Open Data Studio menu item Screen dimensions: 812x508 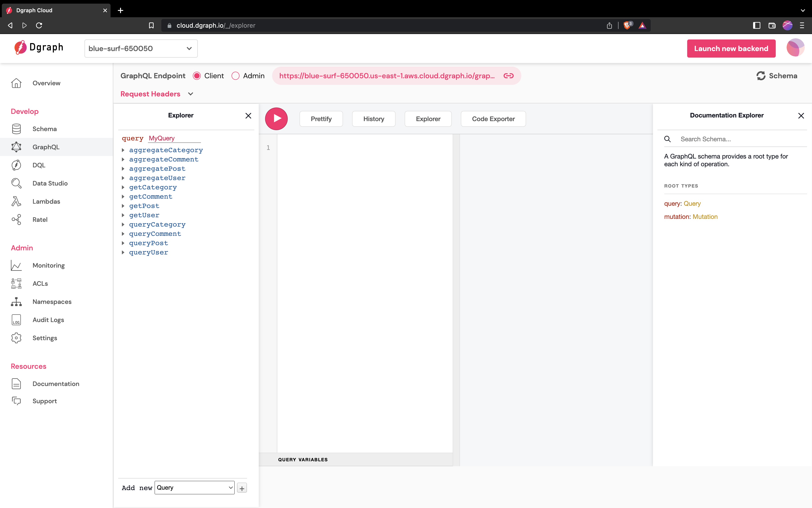click(x=50, y=183)
